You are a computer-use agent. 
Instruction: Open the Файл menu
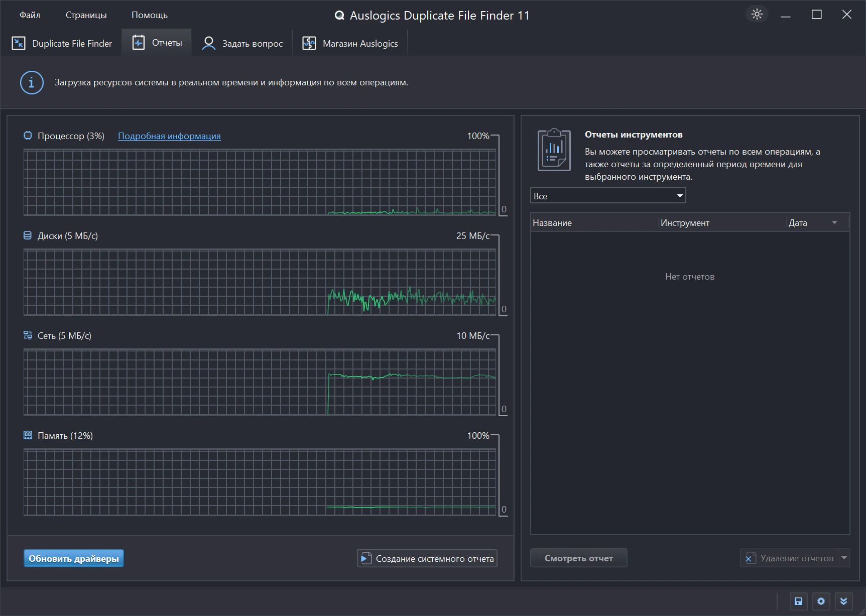tap(30, 15)
